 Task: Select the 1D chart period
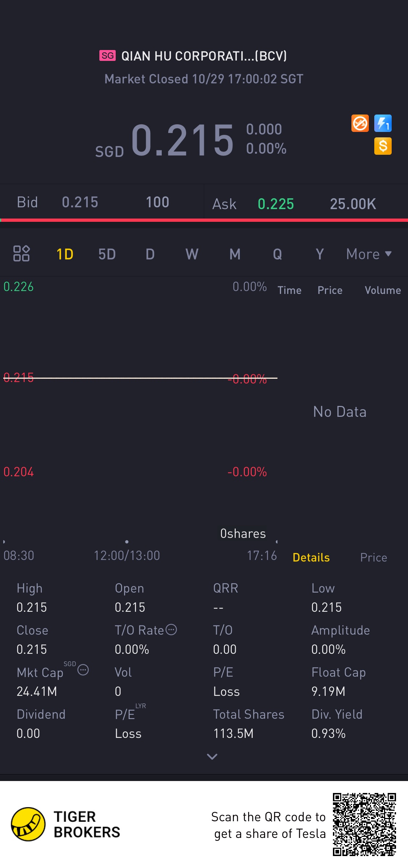tap(65, 254)
